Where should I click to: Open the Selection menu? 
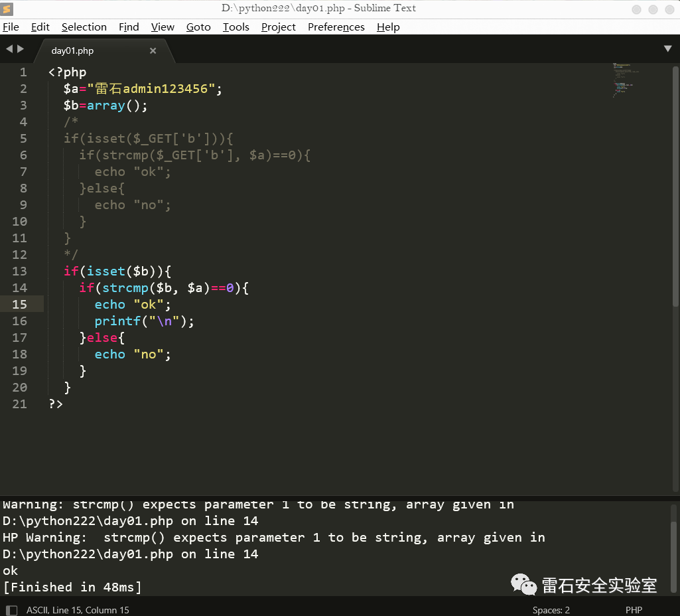pos(84,27)
